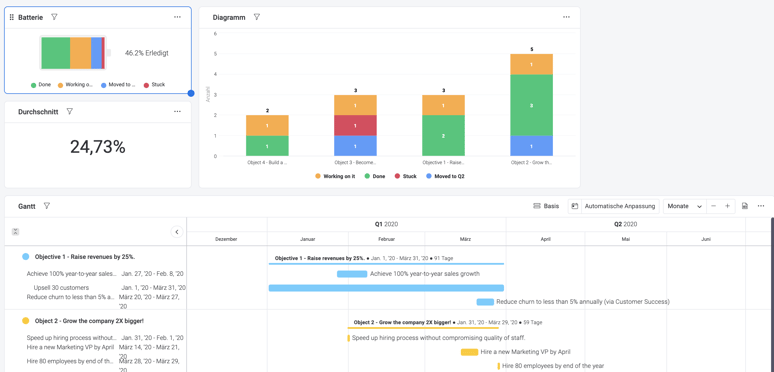Open the Gantt widget filter
Viewport: 774px width, 372px height.
[47, 206]
